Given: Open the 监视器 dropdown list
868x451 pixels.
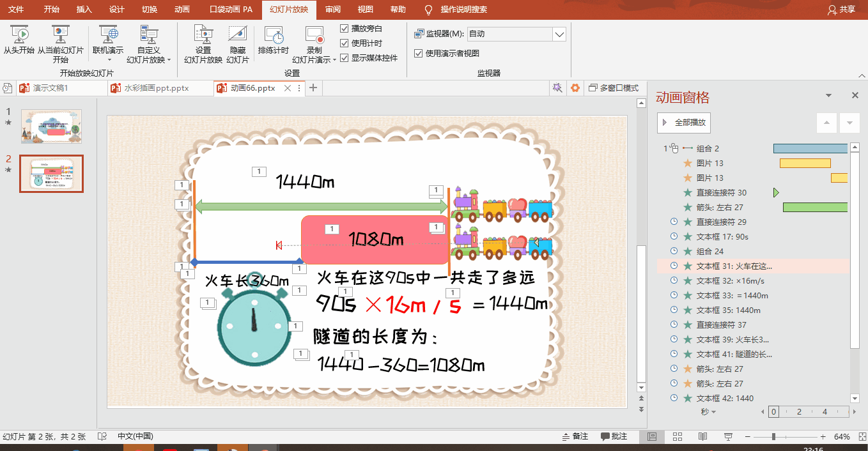Looking at the screenshot, I should 559,34.
